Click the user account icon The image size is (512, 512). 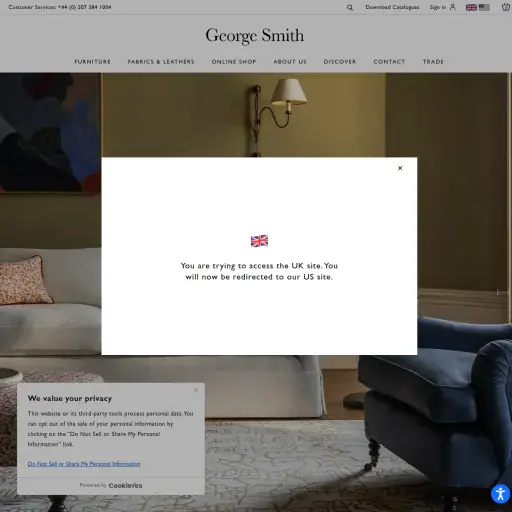(452, 7)
